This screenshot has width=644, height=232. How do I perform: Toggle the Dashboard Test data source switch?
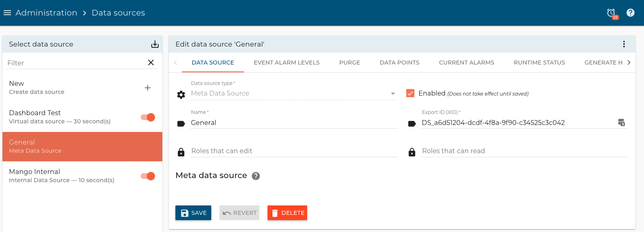click(148, 117)
